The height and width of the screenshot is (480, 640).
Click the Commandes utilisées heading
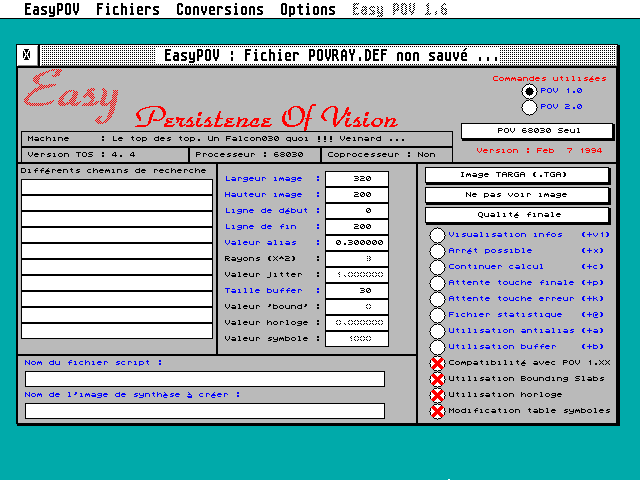click(549, 79)
